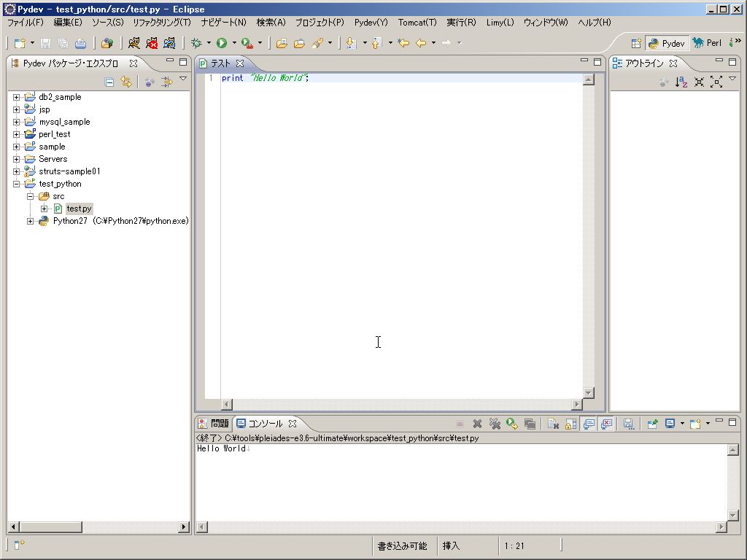Click the open new console icon
747x560 pixels.
tap(695, 424)
